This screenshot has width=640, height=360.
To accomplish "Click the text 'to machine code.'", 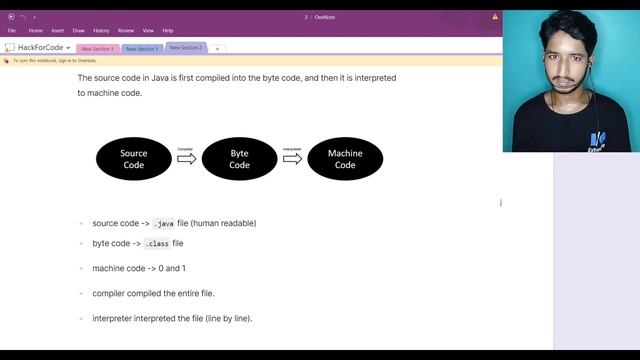I will 110,93.
